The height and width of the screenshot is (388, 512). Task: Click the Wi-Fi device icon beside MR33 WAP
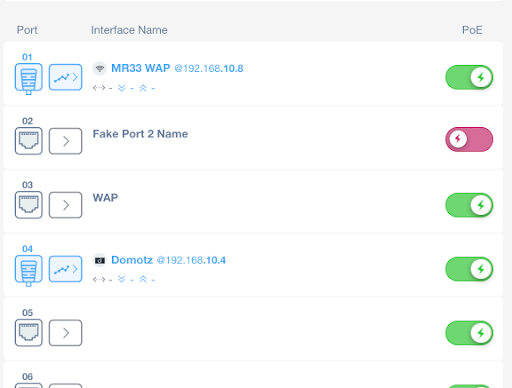tap(99, 68)
